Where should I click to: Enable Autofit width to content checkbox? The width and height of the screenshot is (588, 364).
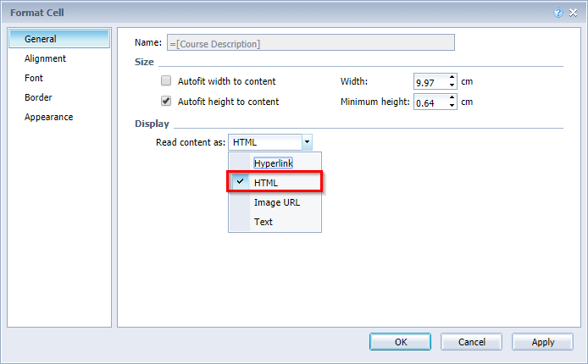tap(166, 81)
